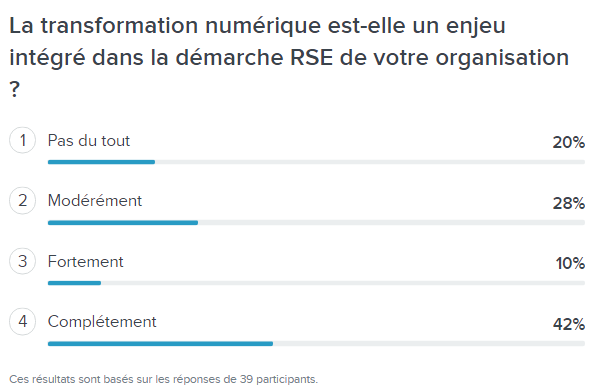
Task: Click the numbered circle 3 icon
Action: [23, 261]
